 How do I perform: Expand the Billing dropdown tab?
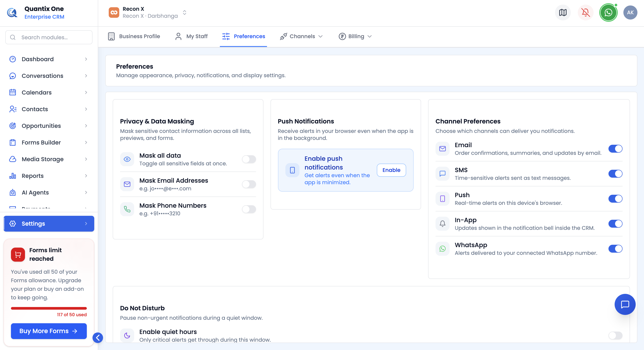pos(355,37)
